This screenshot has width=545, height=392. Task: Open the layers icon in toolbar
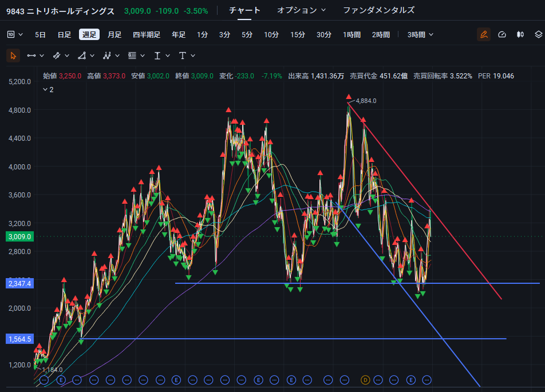[x=538, y=34]
